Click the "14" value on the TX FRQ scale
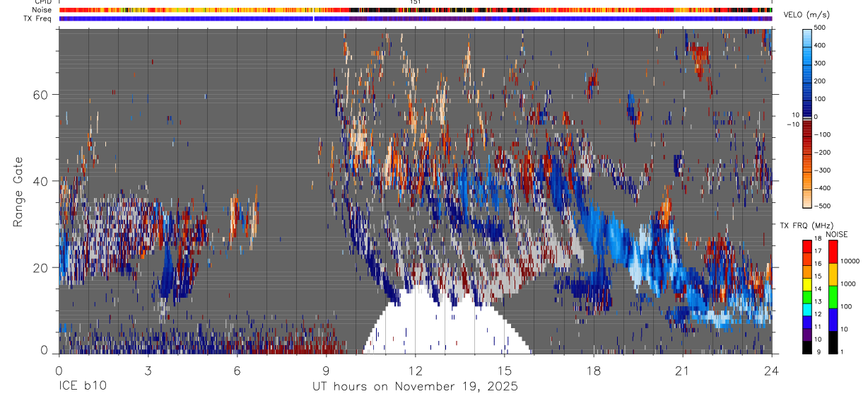The height and width of the screenshot is (401, 868). tap(819, 289)
